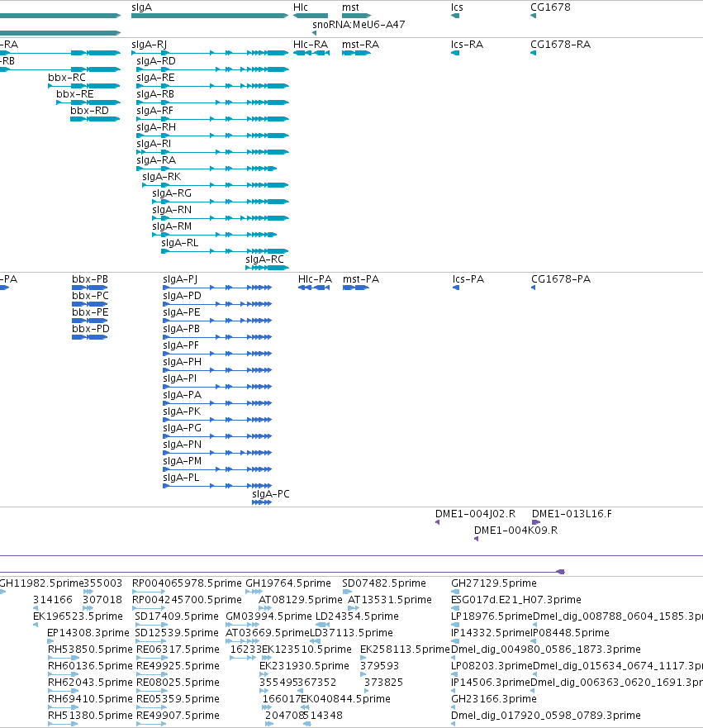Click transcript bbx-RC label
Viewport: 703px width, 728px height.
(67, 78)
